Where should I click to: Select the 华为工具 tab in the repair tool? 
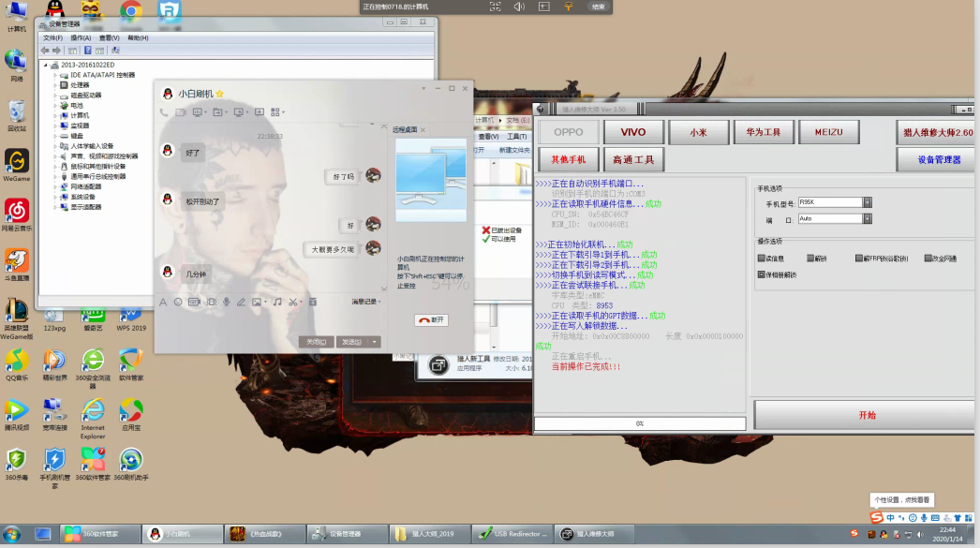click(764, 132)
